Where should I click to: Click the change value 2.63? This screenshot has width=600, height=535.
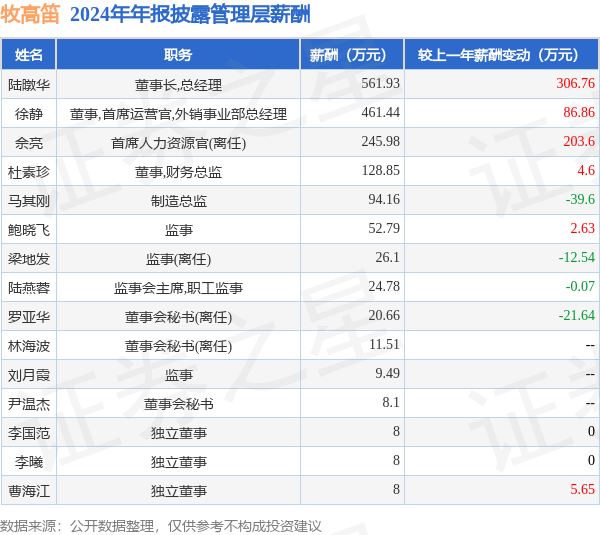coord(582,228)
